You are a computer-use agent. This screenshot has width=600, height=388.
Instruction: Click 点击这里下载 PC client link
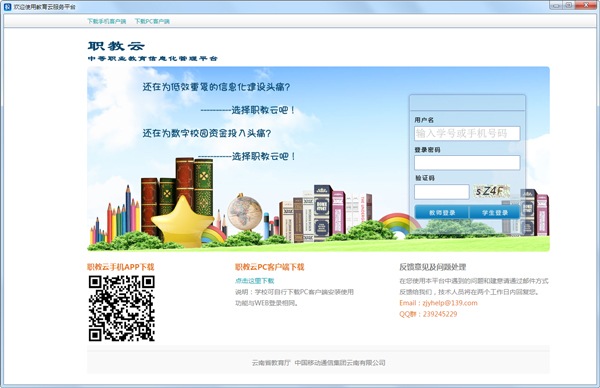coord(254,281)
